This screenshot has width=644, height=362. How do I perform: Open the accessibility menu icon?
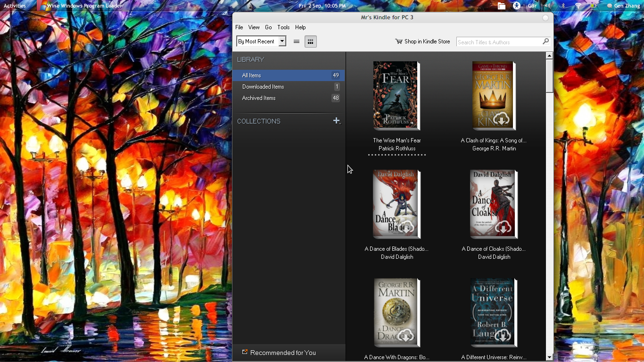(517, 6)
